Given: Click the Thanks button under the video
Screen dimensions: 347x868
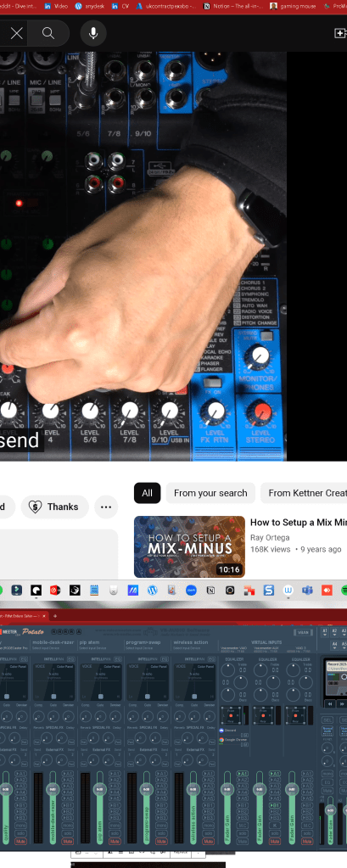Looking at the screenshot, I should (55, 507).
